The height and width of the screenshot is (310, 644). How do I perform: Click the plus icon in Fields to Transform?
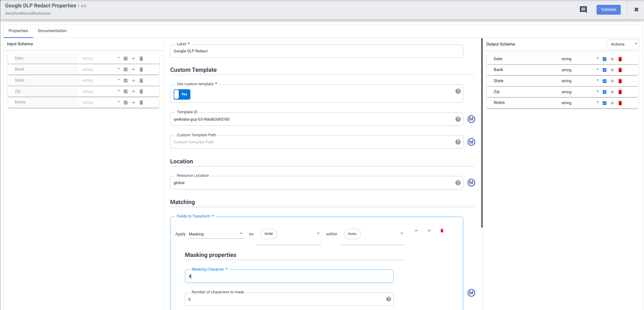429,230
